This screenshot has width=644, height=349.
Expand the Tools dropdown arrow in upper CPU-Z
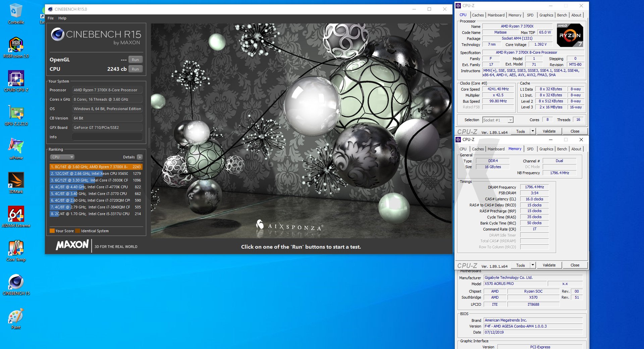click(533, 131)
